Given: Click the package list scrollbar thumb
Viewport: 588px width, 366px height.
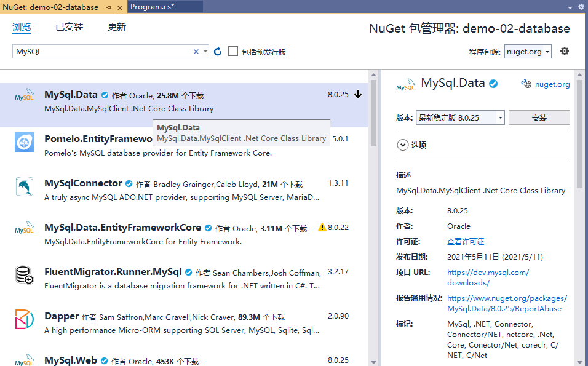Looking at the screenshot, I should [373, 113].
